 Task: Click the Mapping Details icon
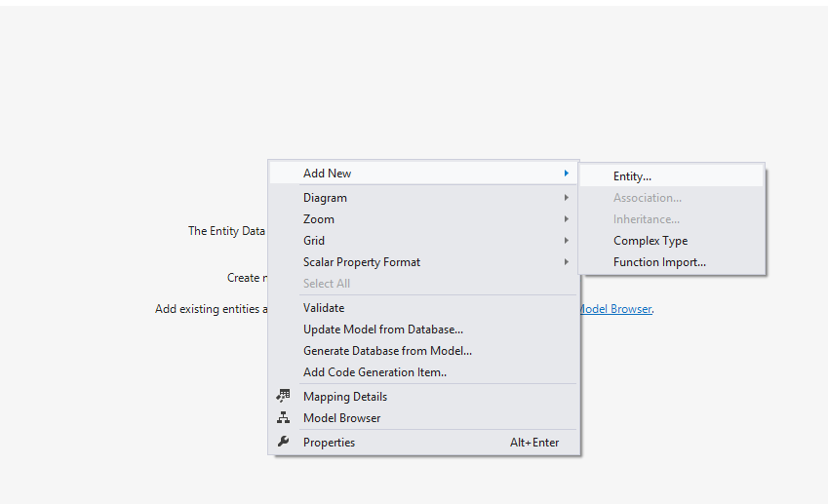(x=284, y=396)
